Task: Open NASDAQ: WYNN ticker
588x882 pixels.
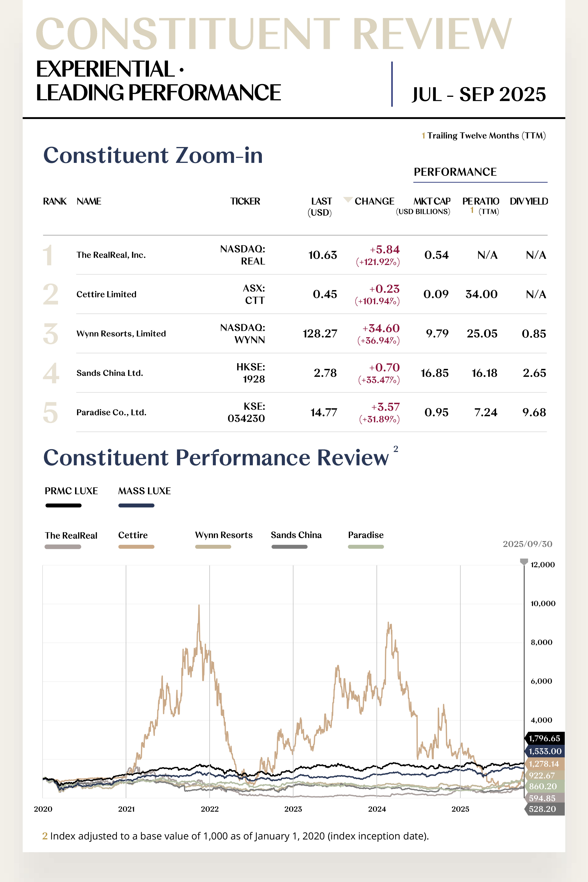Action: click(x=243, y=333)
